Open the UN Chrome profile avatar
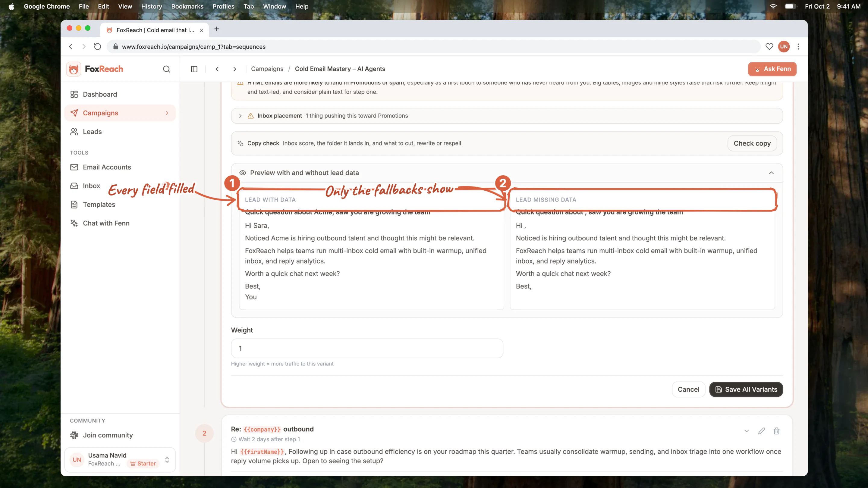The height and width of the screenshot is (488, 868). click(784, 47)
